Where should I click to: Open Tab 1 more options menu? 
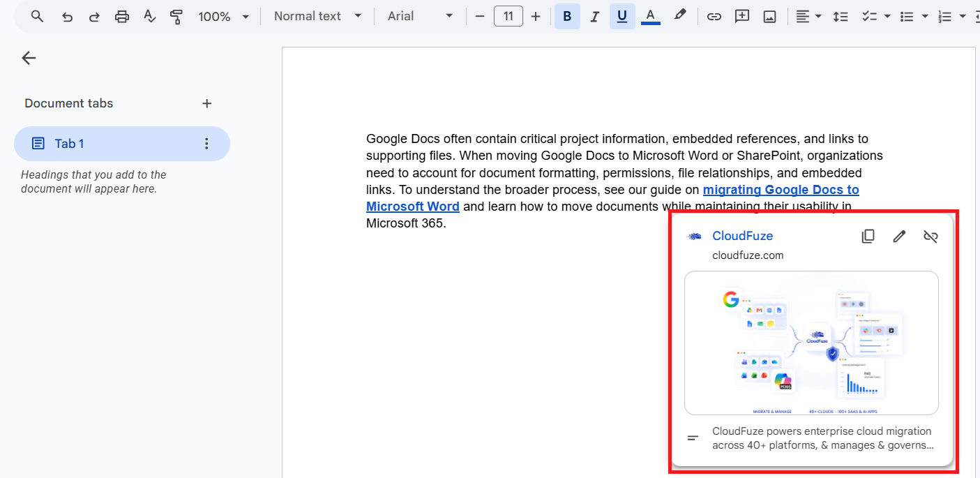coord(206,144)
